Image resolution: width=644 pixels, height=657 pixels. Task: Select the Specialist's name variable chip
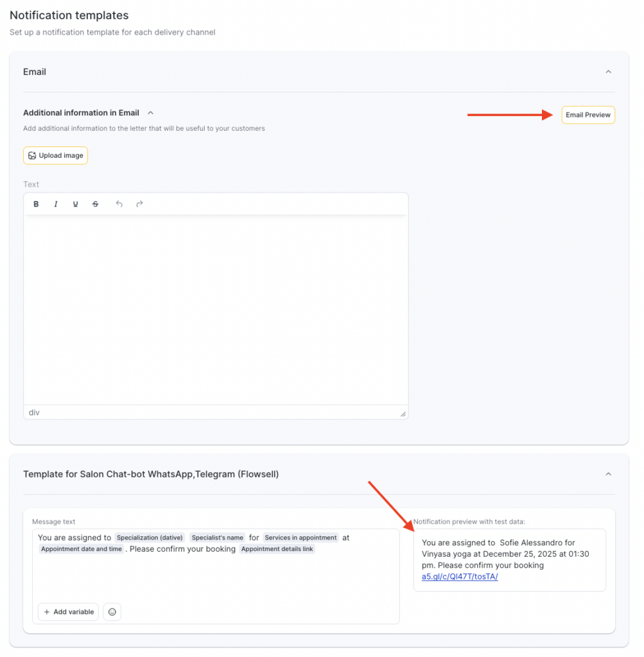(217, 538)
